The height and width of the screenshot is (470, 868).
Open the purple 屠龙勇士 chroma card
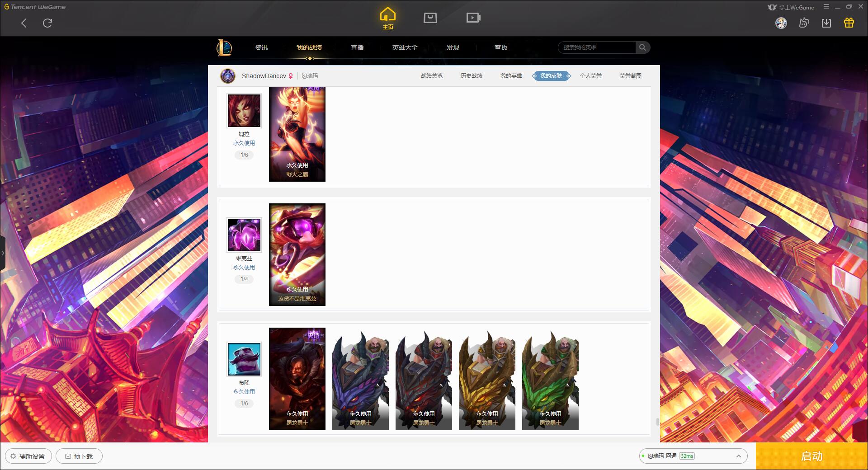pos(360,379)
